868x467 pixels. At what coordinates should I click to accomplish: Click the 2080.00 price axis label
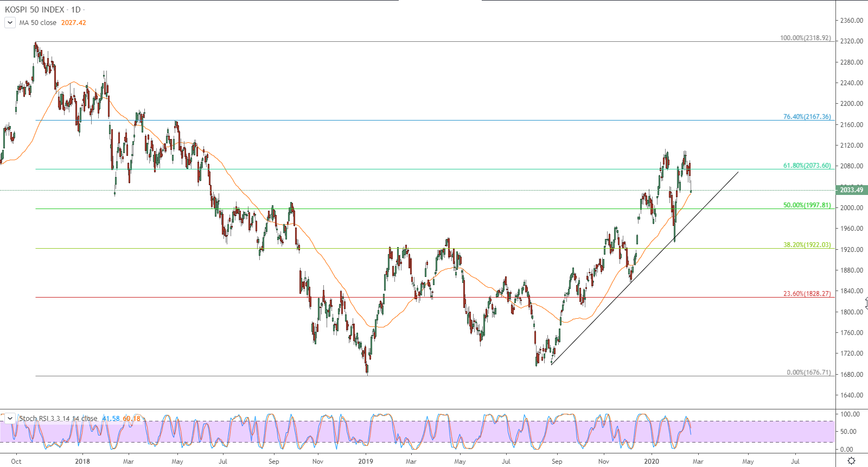tap(851, 166)
